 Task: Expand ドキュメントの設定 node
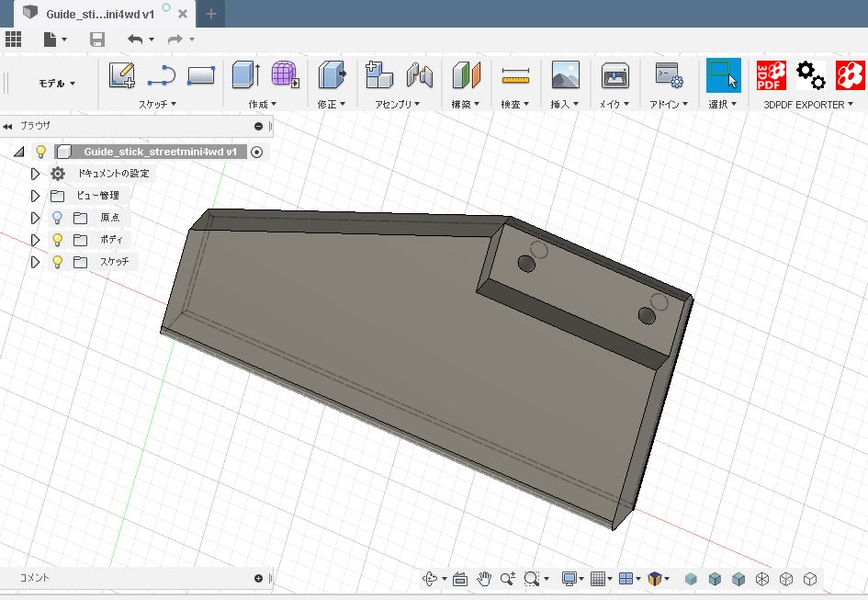coord(36,174)
